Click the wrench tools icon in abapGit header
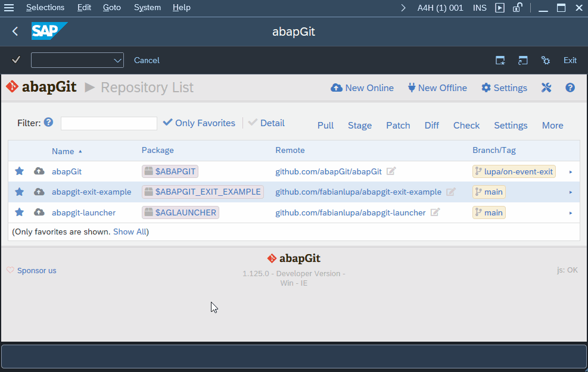This screenshot has height=372, width=588. (546, 88)
